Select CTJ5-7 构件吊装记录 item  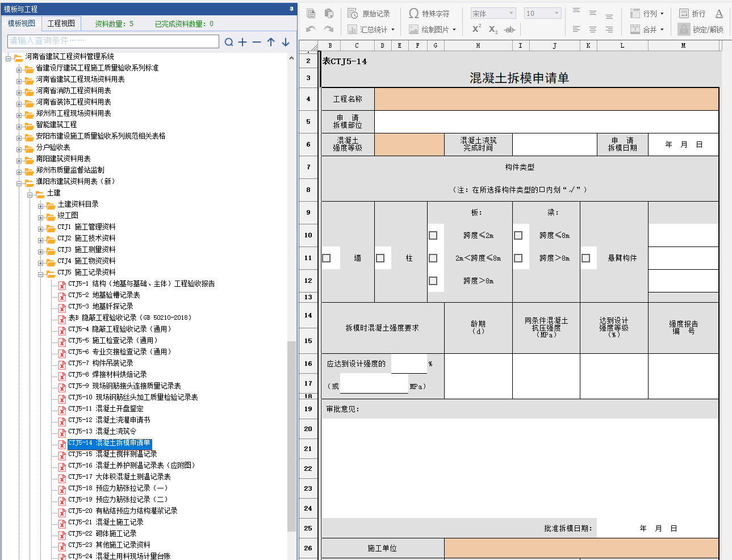[101, 363]
